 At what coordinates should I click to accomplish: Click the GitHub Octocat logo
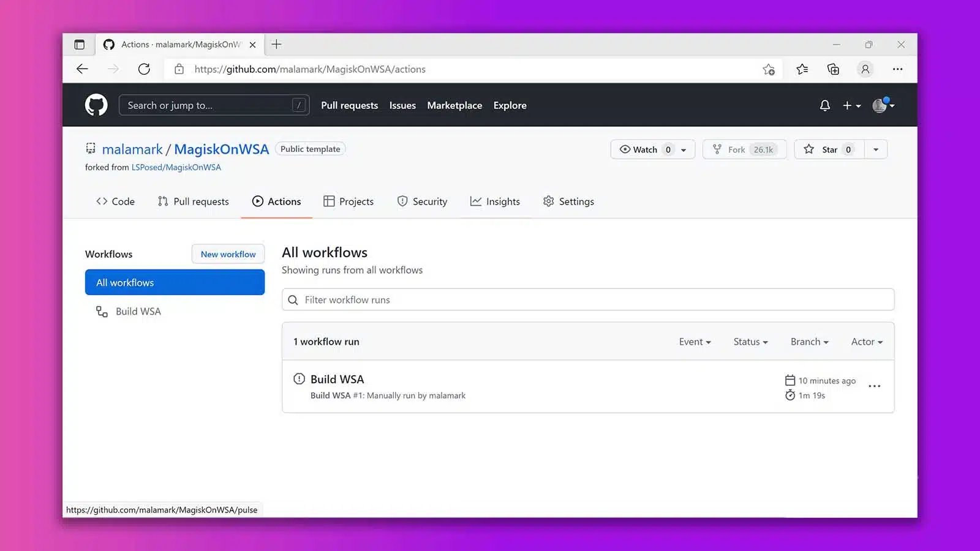click(x=96, y=105)
